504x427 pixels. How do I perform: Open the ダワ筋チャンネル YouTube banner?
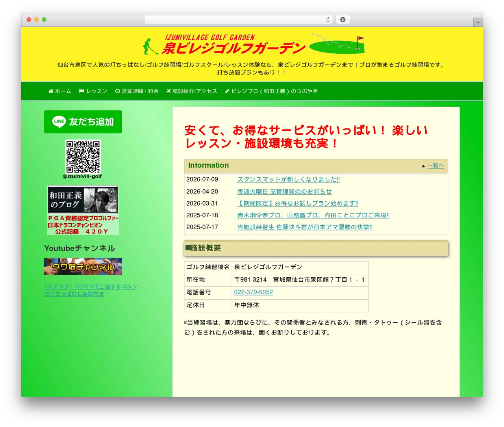(x=83, y=267)
